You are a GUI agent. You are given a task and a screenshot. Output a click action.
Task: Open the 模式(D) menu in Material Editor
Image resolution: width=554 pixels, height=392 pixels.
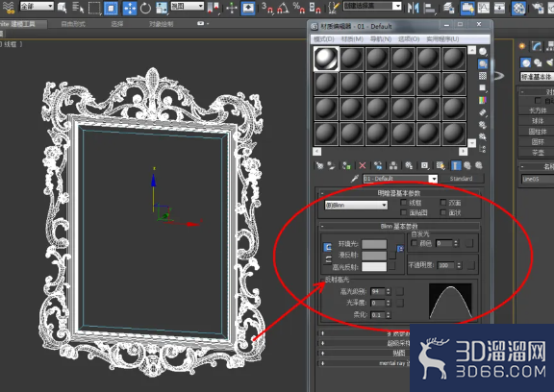click(x=323, y=38)
